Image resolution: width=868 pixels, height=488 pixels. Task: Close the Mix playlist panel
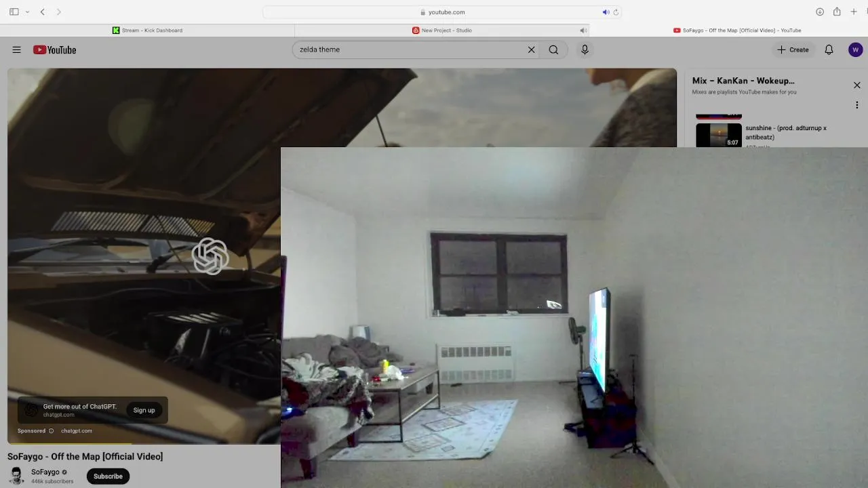pos(857,85)
